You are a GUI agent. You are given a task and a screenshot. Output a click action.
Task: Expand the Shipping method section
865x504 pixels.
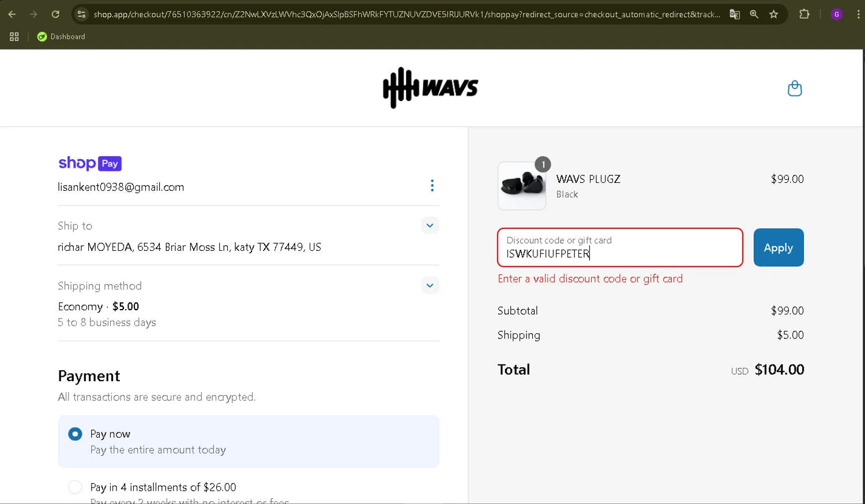point(430,285)
